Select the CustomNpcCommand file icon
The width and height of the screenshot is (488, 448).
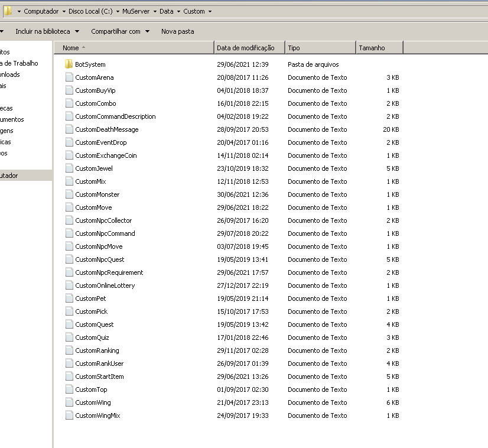pyautogui.click(x=69, y=233)
